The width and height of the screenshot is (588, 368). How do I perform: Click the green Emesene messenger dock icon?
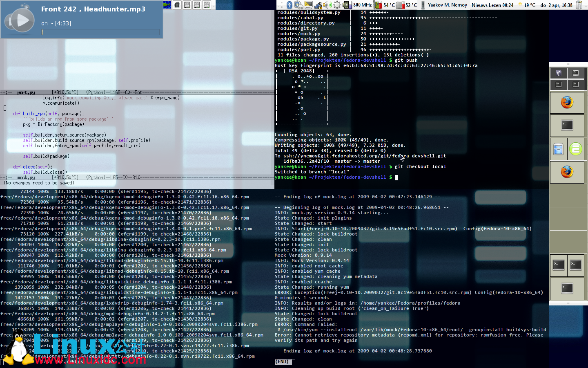click(575, 149)
